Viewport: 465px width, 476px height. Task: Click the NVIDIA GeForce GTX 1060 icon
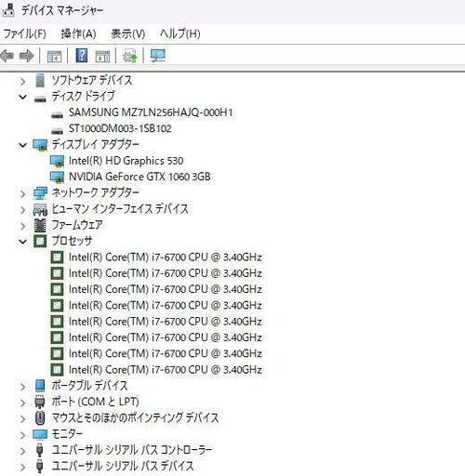coord(57,178)
